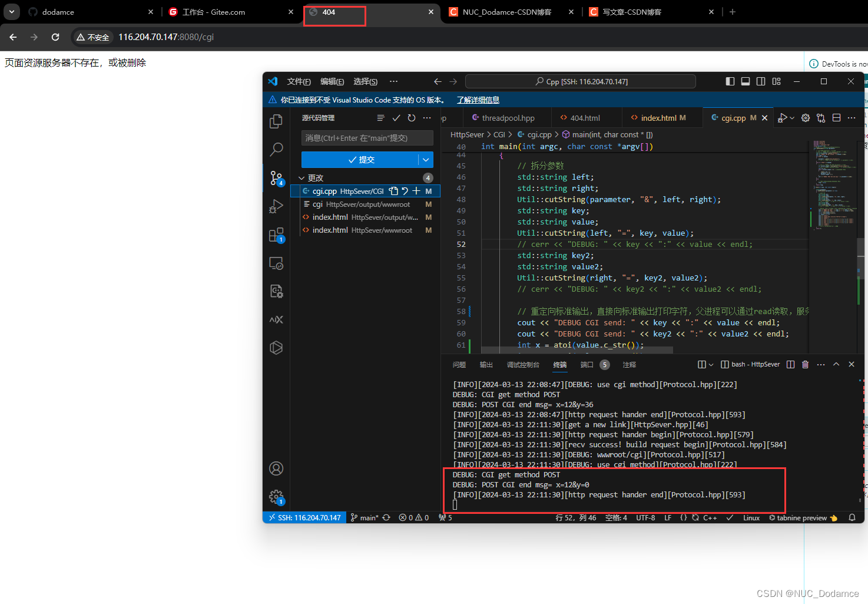Change encoding UTF-8 in status bar
868x604 pixels.
pyautogui.click(x=645, y=517)
